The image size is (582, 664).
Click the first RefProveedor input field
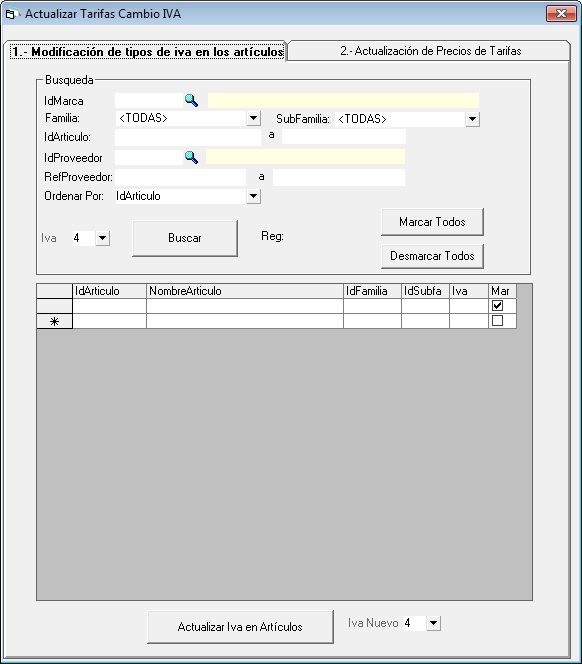180,177
